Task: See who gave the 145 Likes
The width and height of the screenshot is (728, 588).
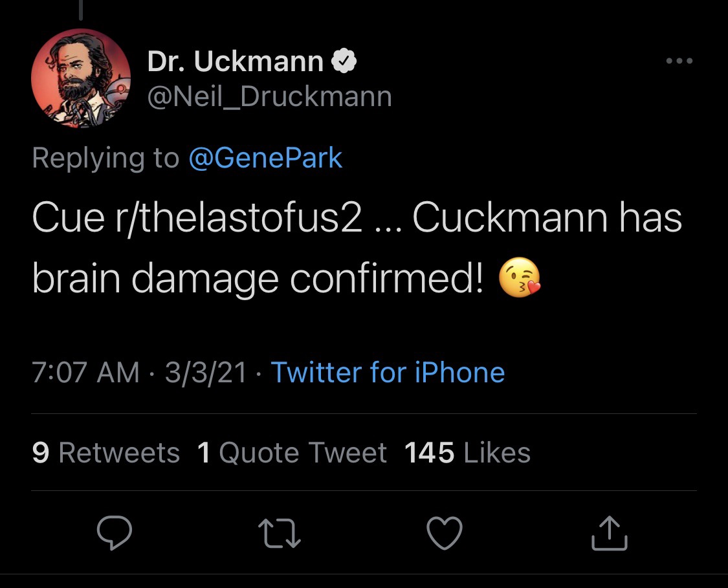Action: click(467, 453)
